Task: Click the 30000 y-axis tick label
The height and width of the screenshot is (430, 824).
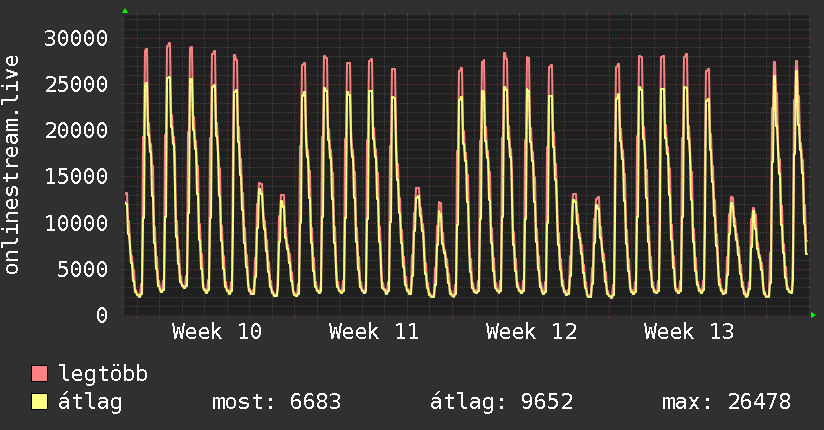Action: 78,39
